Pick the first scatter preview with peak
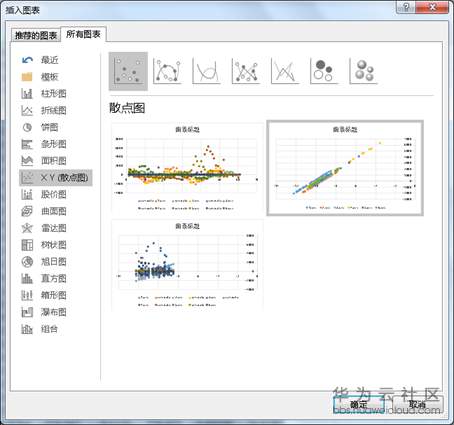 tap(187, 168)
